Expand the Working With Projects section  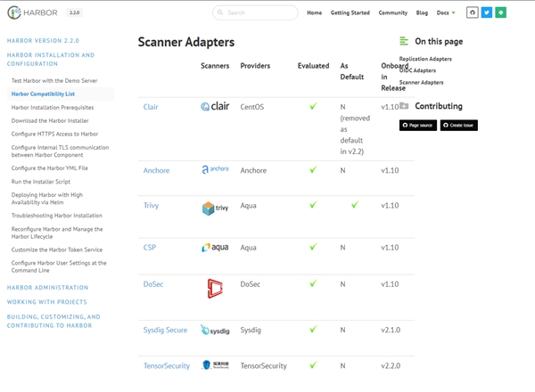(x=46, y=302)
